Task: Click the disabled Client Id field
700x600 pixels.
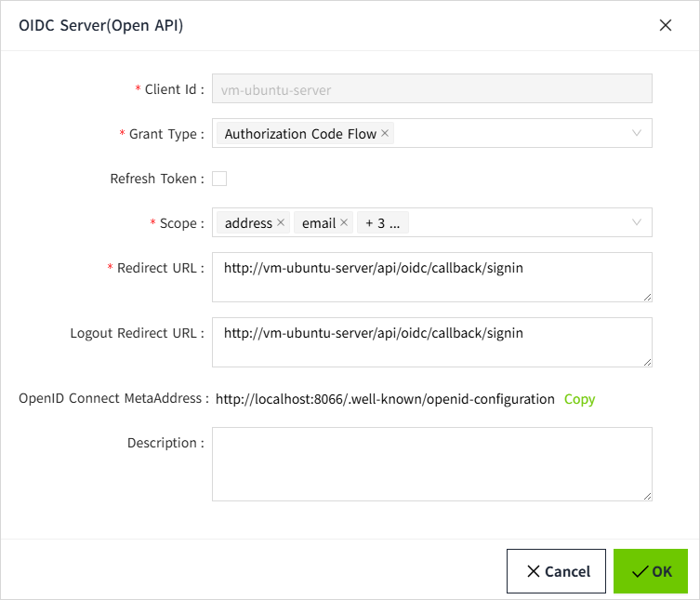Action: point(431,89)
